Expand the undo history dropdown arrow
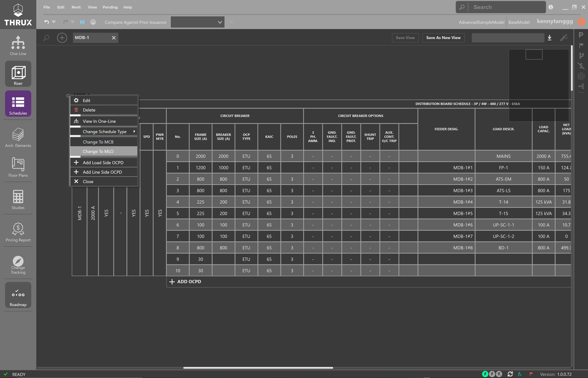This screenshot has height=378, width=588. [54, 22]
